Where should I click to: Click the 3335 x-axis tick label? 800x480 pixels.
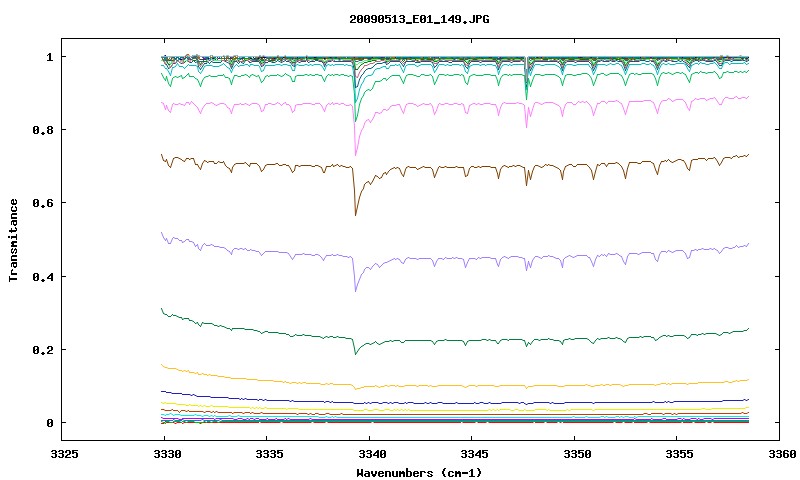tap(269, 454)
